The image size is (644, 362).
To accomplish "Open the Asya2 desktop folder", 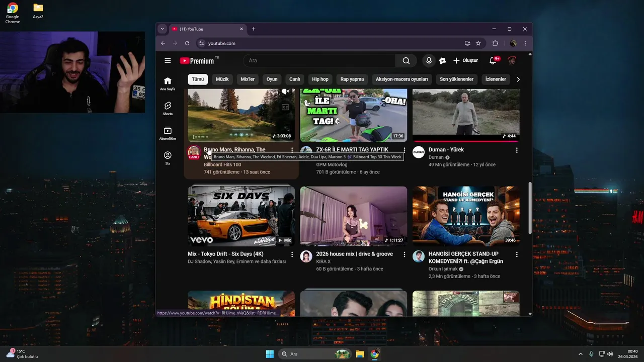I will [x=38, y=11].
